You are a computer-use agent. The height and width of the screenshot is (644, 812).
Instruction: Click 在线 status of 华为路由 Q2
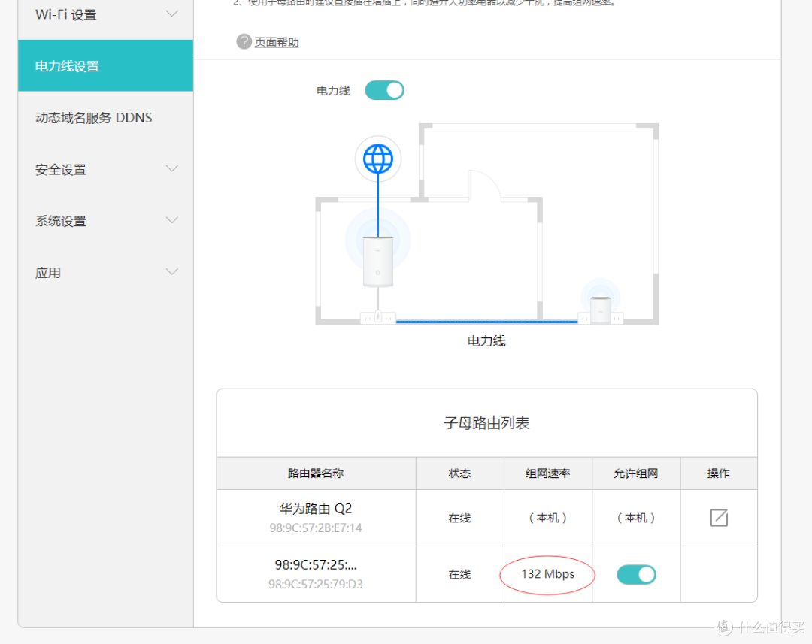[x=460, y=519]
